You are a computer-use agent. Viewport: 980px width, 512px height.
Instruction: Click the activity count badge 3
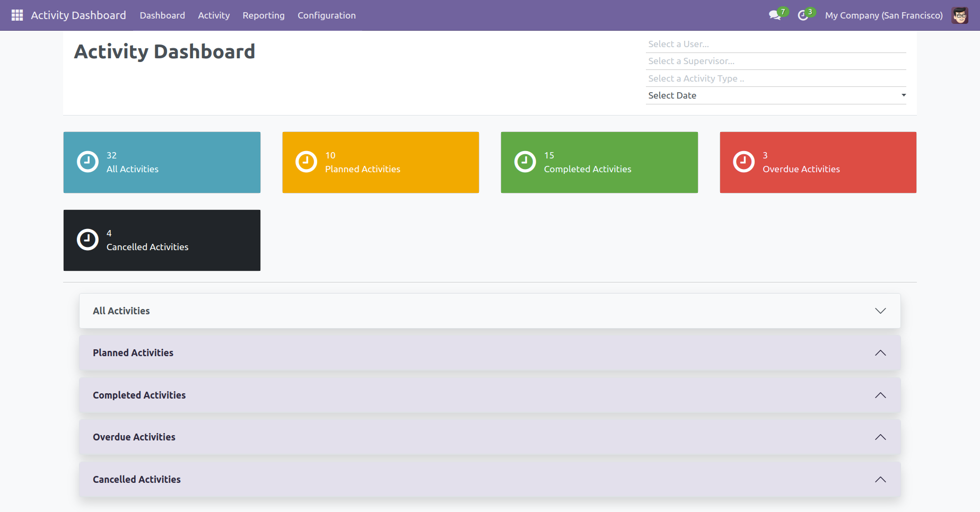point(810,12)
